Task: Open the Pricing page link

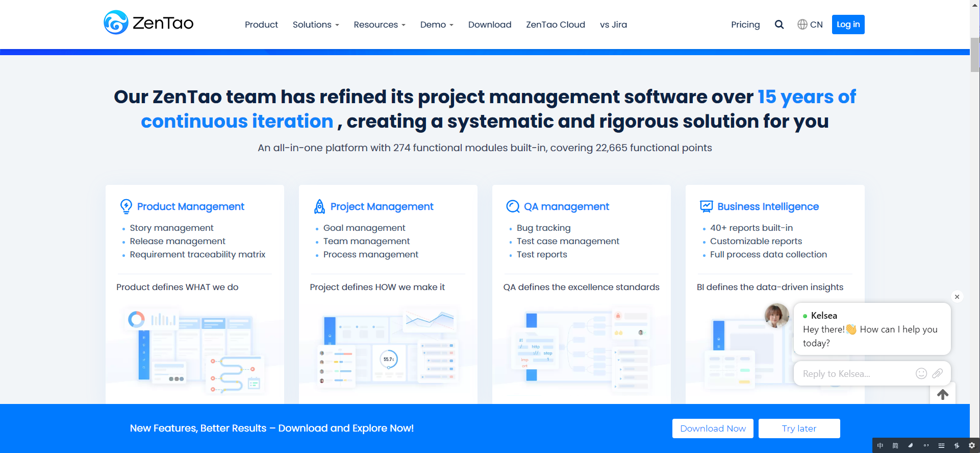Action: 745,25
